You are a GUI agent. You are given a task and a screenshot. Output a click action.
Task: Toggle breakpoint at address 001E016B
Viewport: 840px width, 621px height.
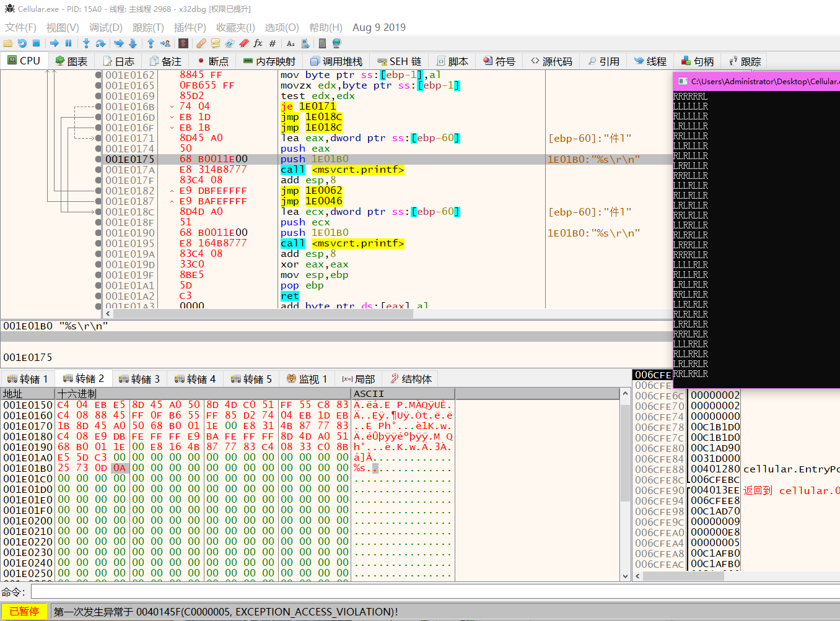(98, 106)
